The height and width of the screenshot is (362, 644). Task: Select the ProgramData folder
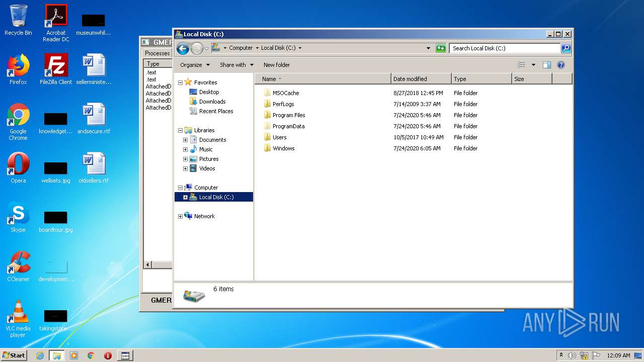click(x=288, y=126)
